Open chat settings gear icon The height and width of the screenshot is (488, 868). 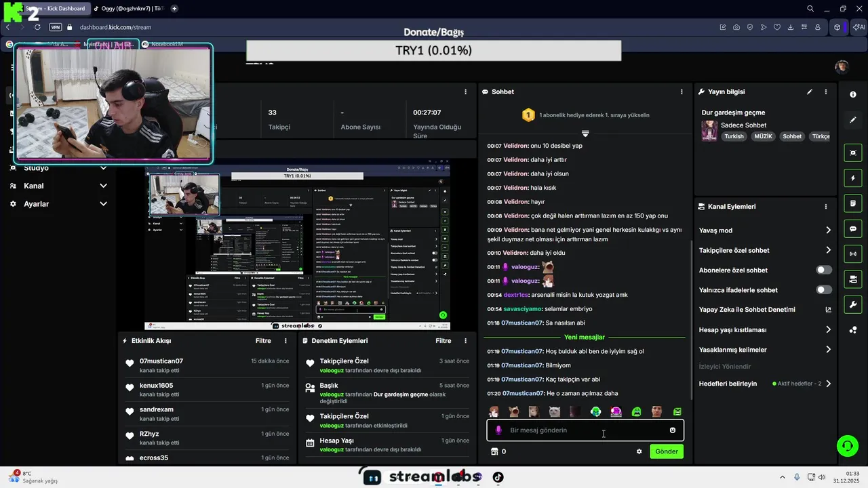point(639,451)
